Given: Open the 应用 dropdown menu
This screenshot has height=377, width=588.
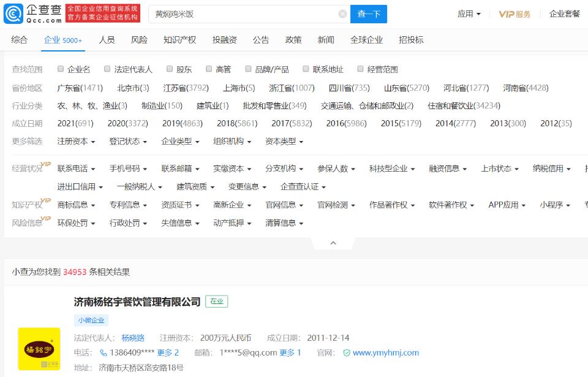Looking at the screenshot, I should (469, 14).
